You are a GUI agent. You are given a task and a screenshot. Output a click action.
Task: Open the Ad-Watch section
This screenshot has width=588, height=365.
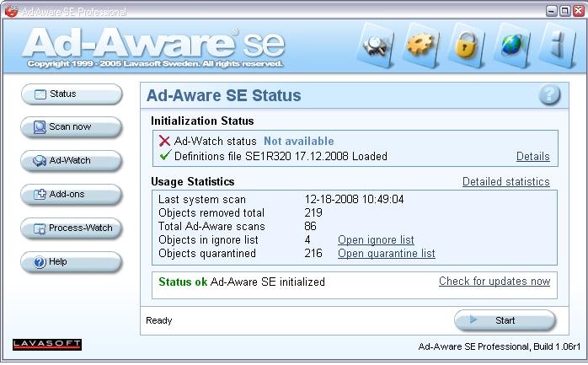coord(72,161)
